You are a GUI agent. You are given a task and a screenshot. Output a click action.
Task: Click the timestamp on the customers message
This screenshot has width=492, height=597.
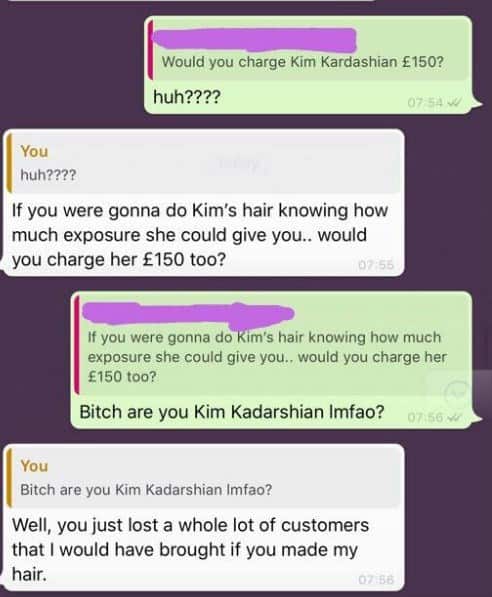376,579
